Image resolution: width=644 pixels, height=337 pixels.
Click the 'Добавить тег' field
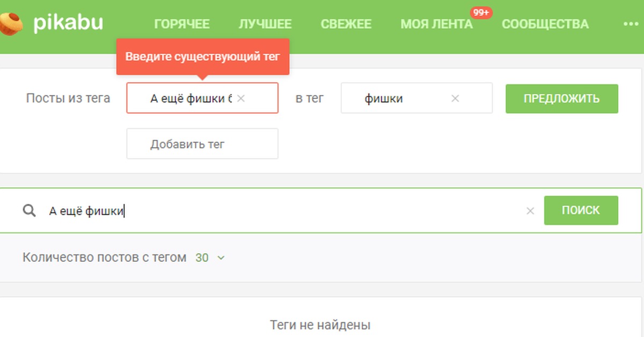[202, 144]
